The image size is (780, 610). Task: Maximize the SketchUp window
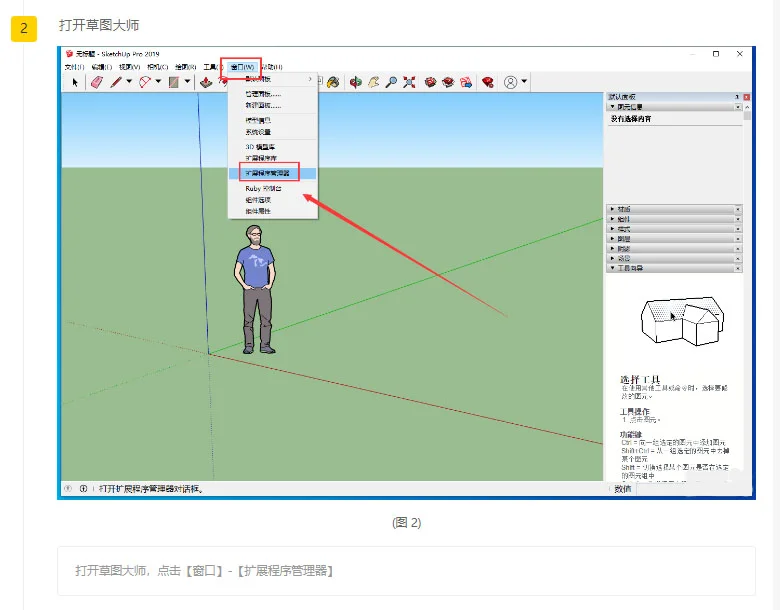click(x=716, y=54)
